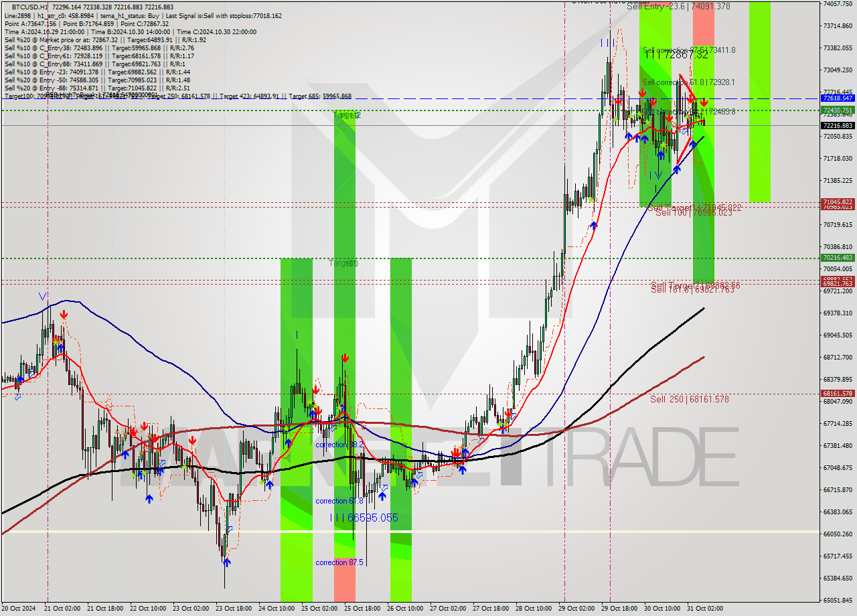
Task: Select the red 71045.822 price axis tag
Action: pyautogui.click(x=838, y=202)
